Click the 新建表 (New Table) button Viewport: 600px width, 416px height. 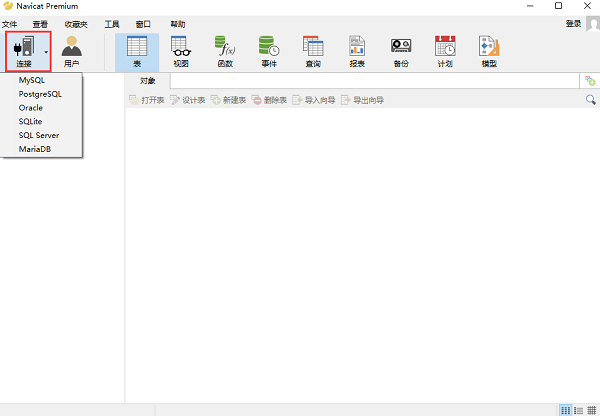pyautogui.click(x=228, y=100)
